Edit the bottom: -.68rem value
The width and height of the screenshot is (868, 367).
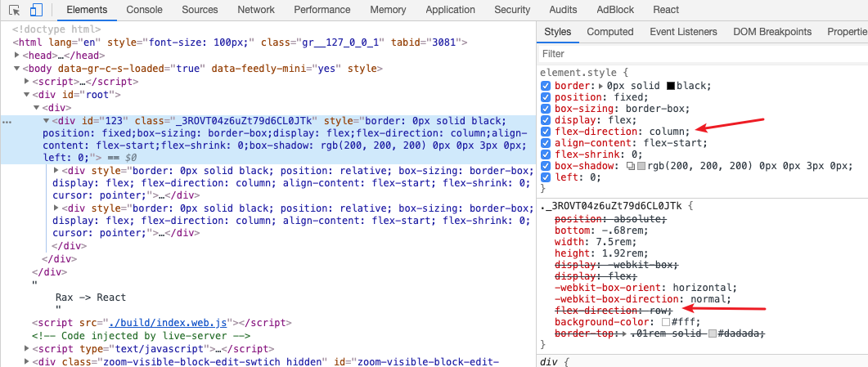(622, 230)
